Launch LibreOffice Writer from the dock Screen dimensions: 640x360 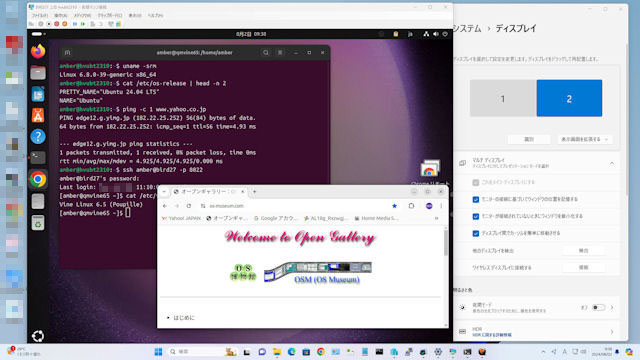tap(38, 94)
